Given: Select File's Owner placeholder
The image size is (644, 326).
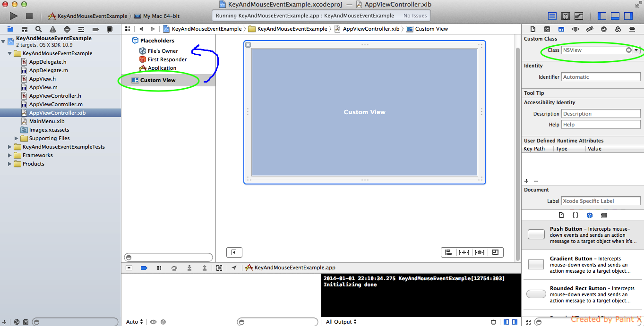Looking at the screenshot, I should point(159,51).
